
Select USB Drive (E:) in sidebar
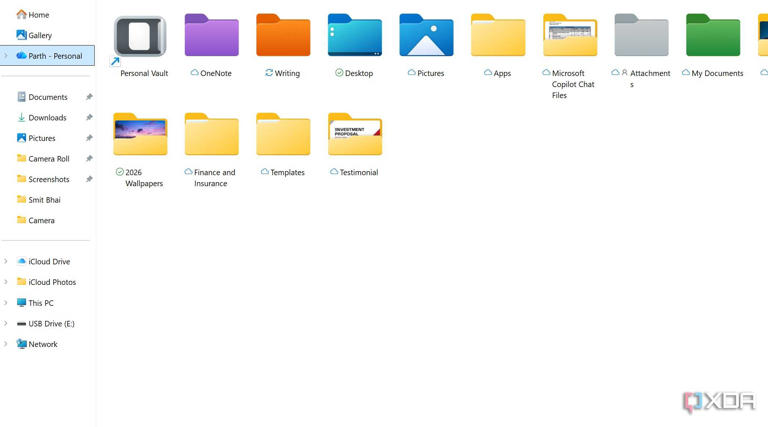[46, 324]
